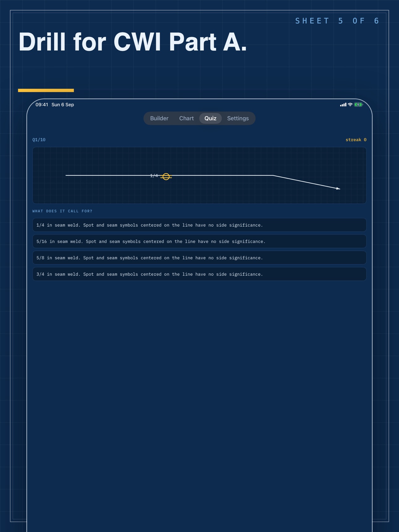Click the battery charging icon
The width and height of the screenshot is (399, 532).
click(358, 105)
